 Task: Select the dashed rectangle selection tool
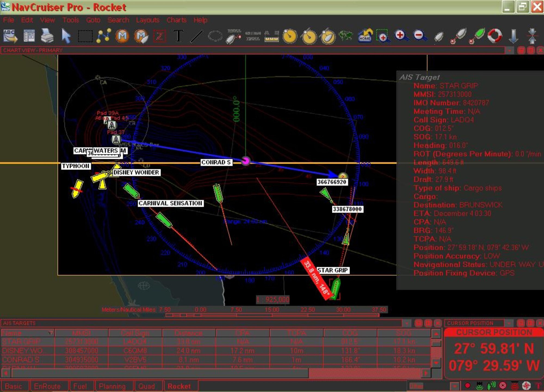85,36
